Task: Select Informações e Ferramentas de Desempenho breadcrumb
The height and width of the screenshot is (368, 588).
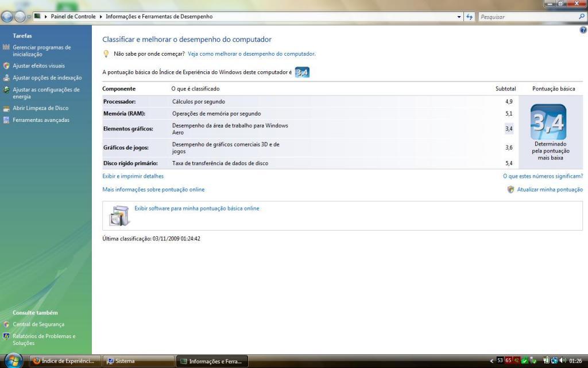Action: (x=159, y=17)
